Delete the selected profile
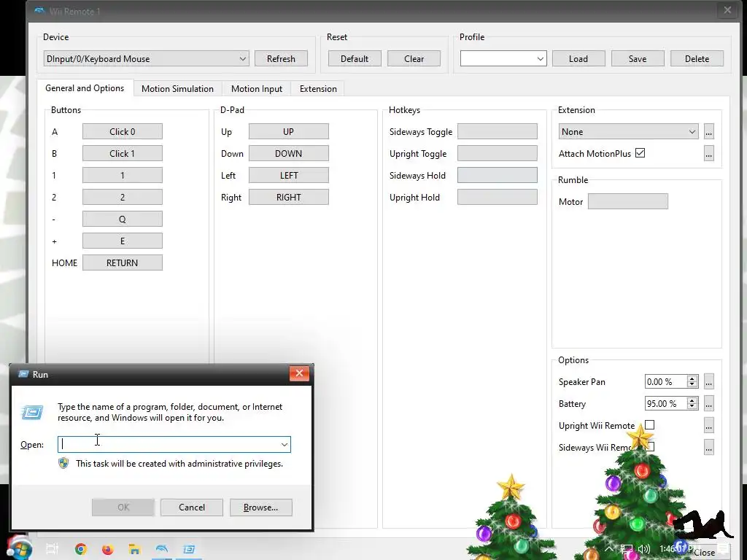This screenshot has width=747, height=560. coord(697,58)
